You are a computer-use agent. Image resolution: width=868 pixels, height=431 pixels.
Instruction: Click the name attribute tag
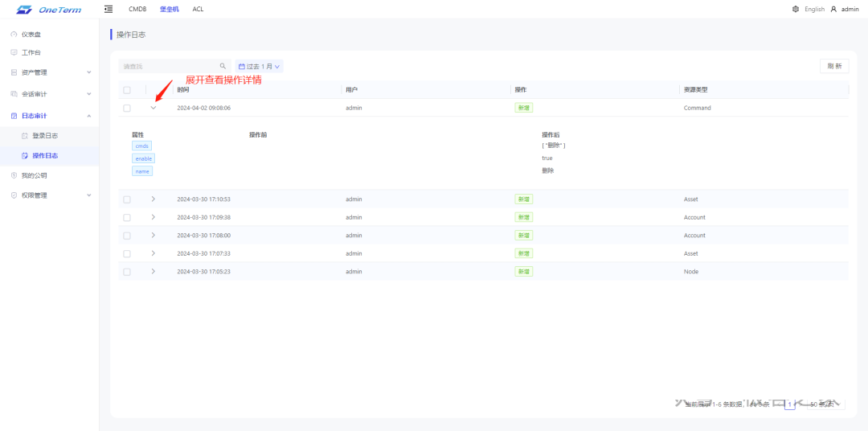coord(142,171)
